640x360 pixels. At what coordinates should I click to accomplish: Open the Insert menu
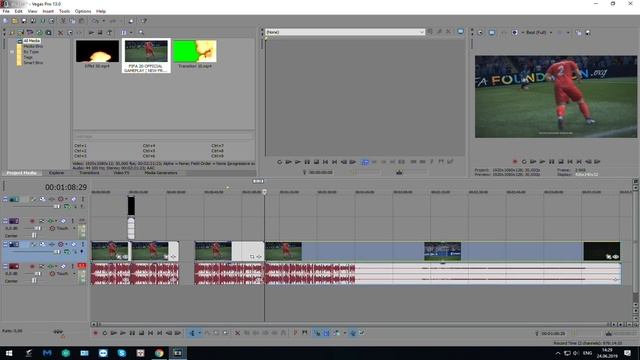click(48, 11)
